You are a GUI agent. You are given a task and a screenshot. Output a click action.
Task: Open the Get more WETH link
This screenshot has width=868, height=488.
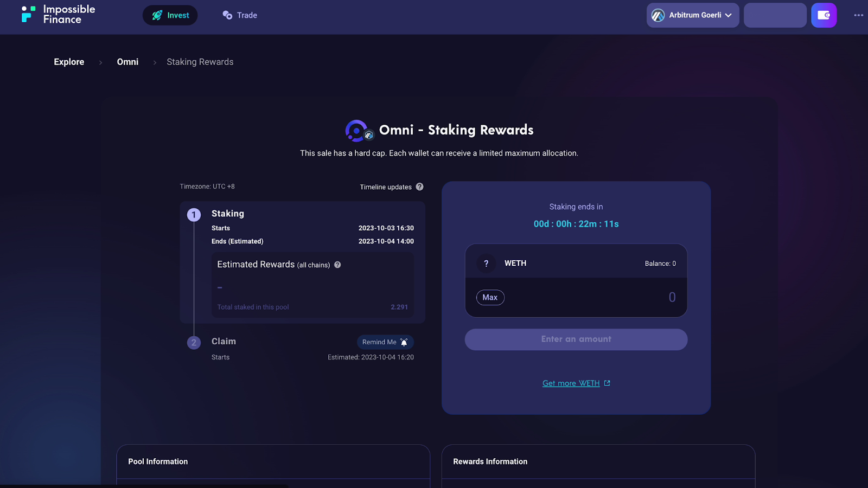576,383
